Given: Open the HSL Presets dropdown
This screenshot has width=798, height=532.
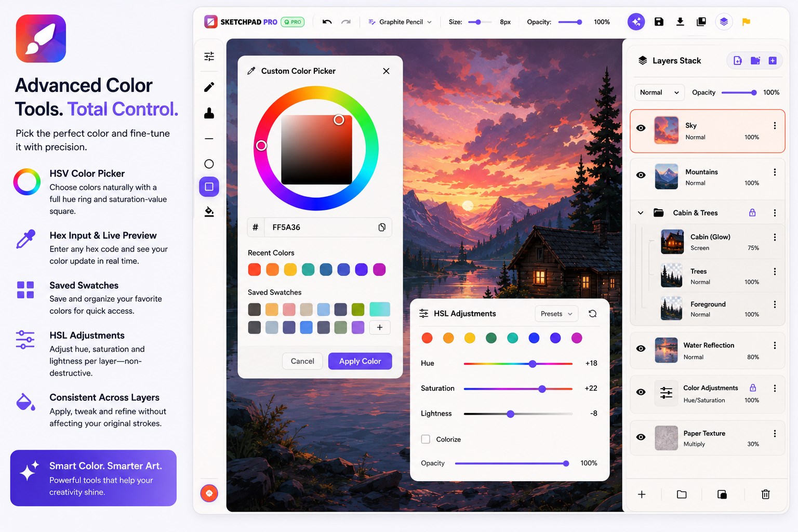Looking at the screenshot, I should (556, 314).
